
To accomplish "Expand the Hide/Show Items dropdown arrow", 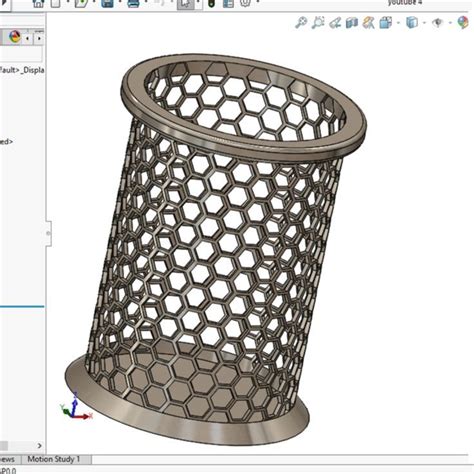I will coord(450,23).
